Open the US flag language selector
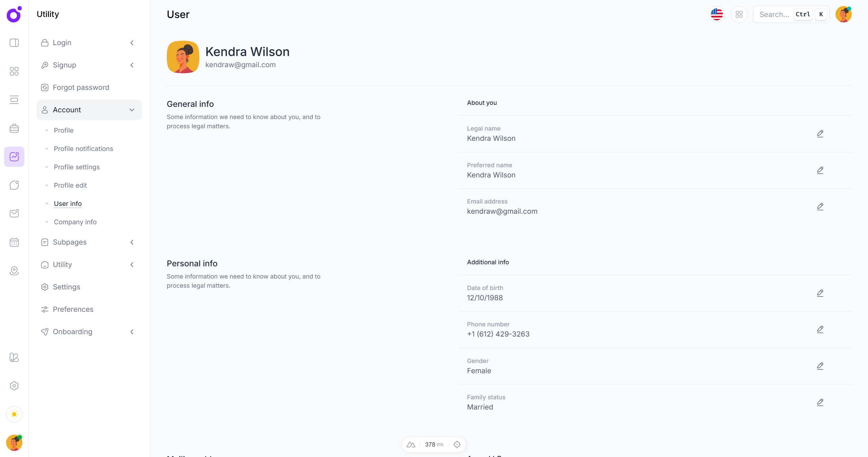 (716, 14)
